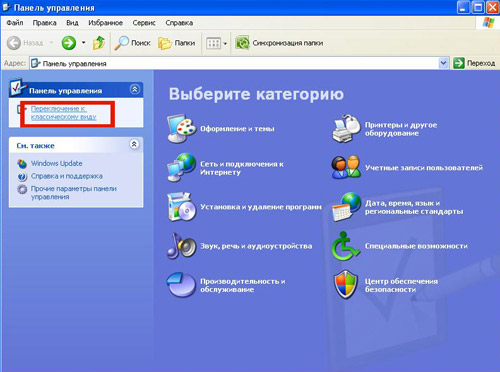Viewport: 500px width, 372px height.
Task: Open the network and Internet globe icon
Action: [181, 168]
